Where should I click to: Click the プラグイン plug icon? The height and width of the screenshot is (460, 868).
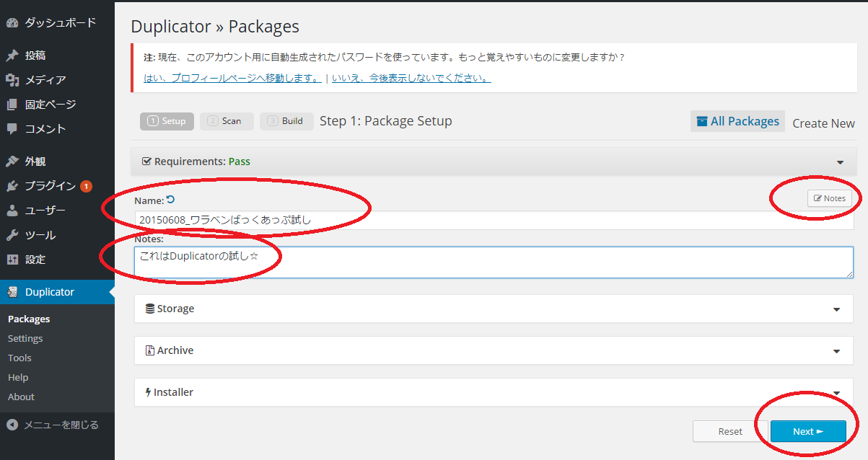tap(12, 186)
